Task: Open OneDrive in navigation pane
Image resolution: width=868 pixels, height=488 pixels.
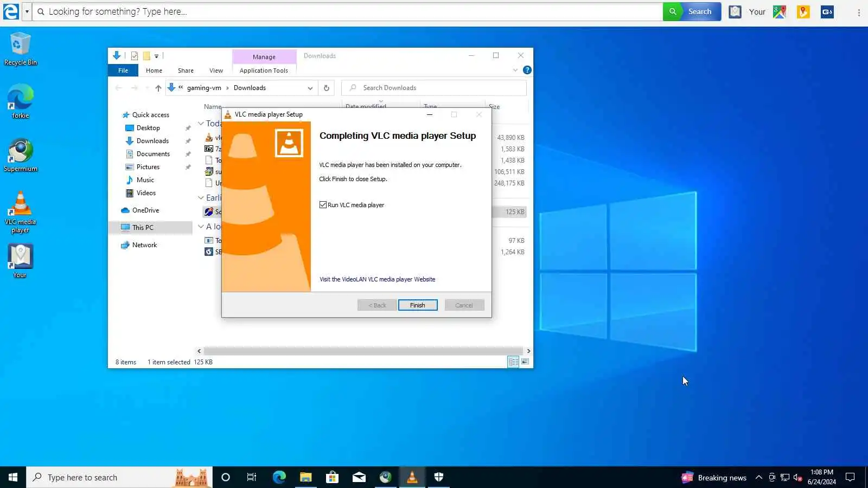Action: click(145, 210)
